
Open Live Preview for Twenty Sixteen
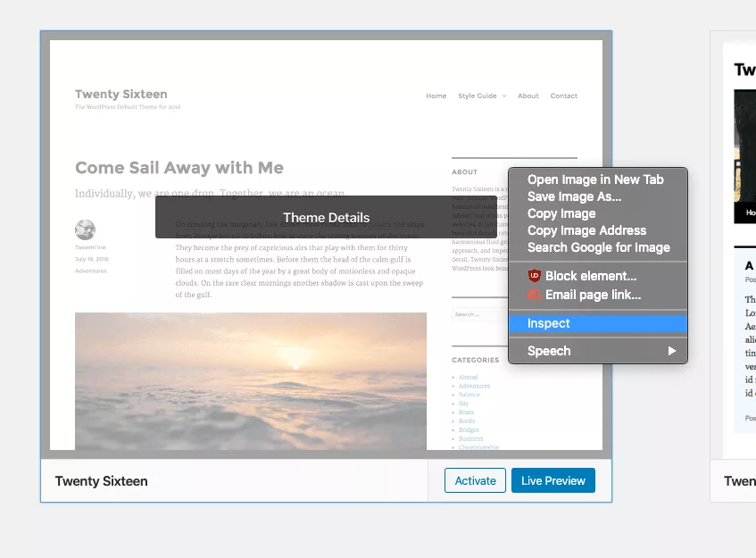point(553,480)
